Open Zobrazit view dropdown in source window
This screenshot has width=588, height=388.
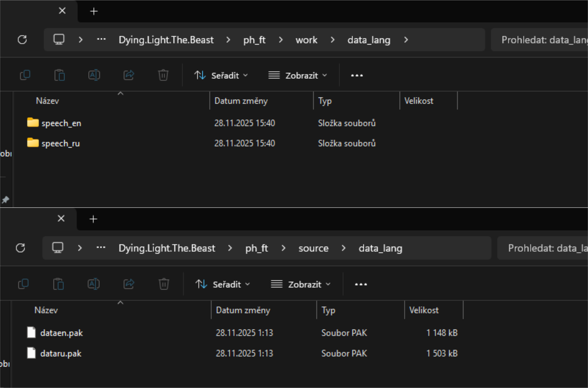click(301, 284)
